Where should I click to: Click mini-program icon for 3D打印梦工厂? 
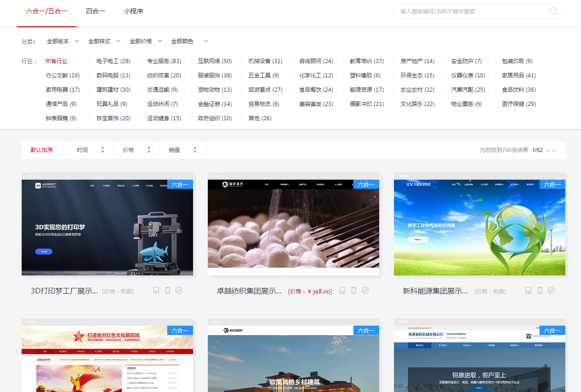tap(179, 291)
